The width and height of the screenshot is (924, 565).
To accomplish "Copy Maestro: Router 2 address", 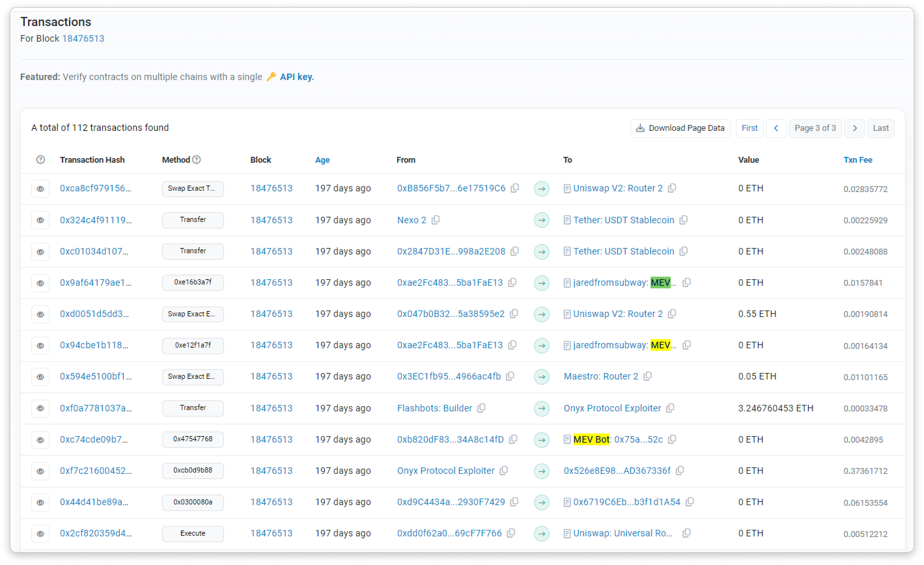I will (648, 376).
